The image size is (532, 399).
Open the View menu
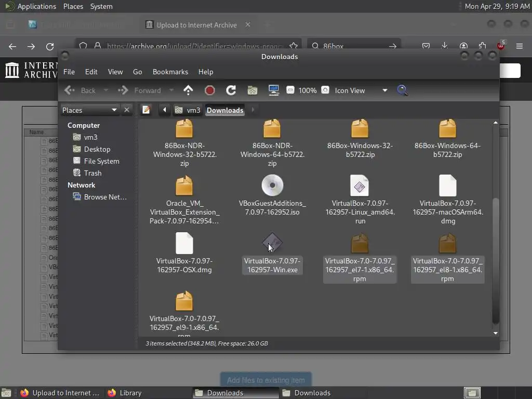(x=115, y=72)
